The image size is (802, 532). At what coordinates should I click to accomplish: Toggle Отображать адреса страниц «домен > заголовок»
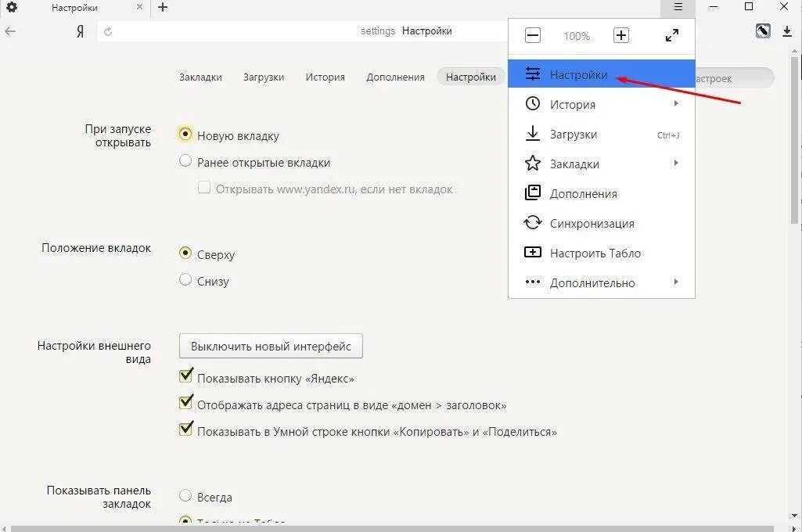pyautogui.click(x=185, y=403)
